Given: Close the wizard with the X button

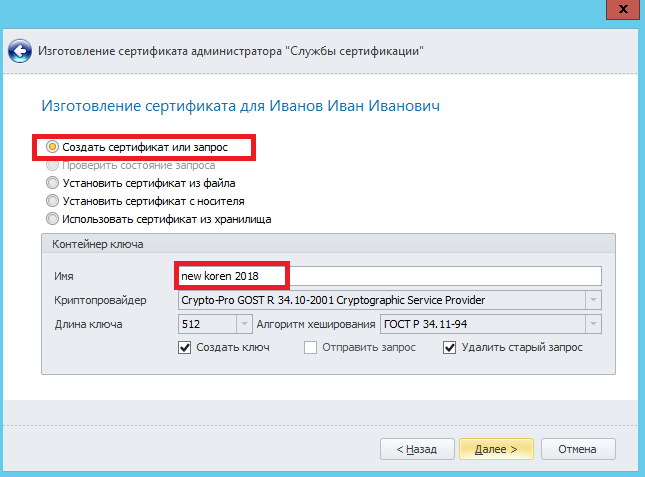Looking at the screenshot, I should (x=623, y=9).
